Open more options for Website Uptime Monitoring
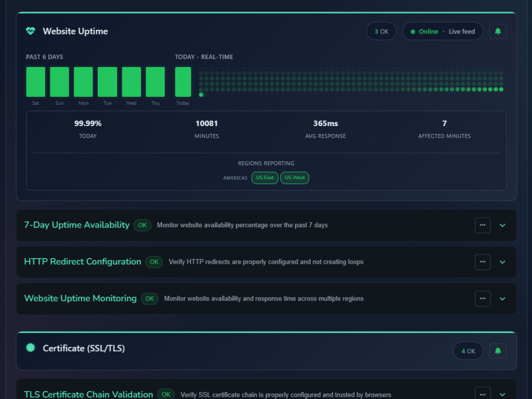Viewport: 532px width, 399px height. [483, 298]
